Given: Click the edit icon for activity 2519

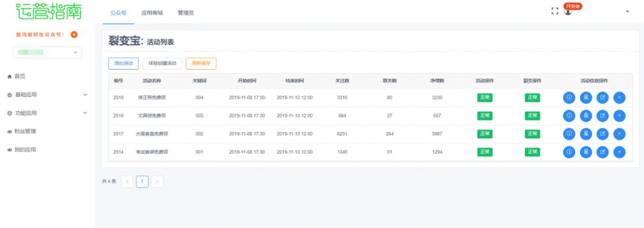Looking at the screenshot, I should point(602,98).
